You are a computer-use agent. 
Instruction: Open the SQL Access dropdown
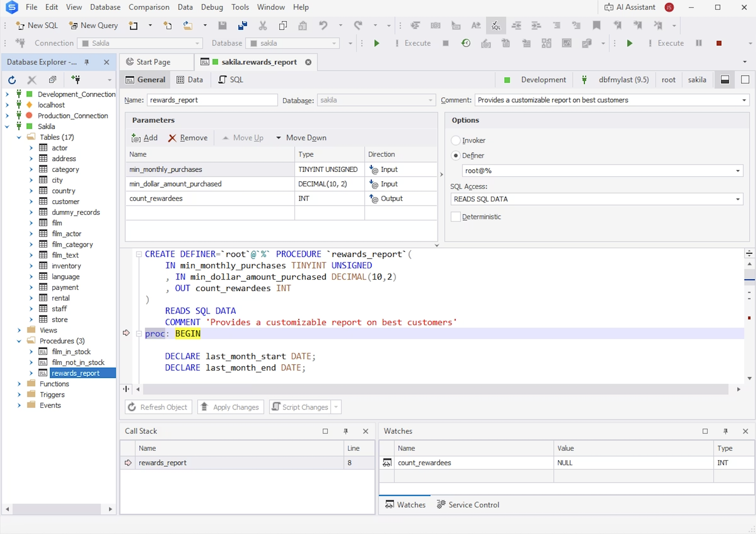pyautogui.click(x=738, y=199)
